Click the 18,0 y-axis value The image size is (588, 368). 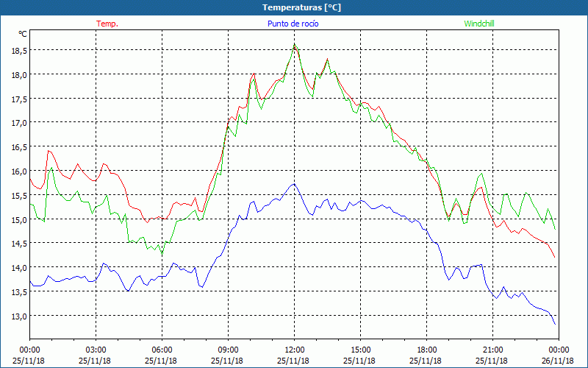pos(19,74)
